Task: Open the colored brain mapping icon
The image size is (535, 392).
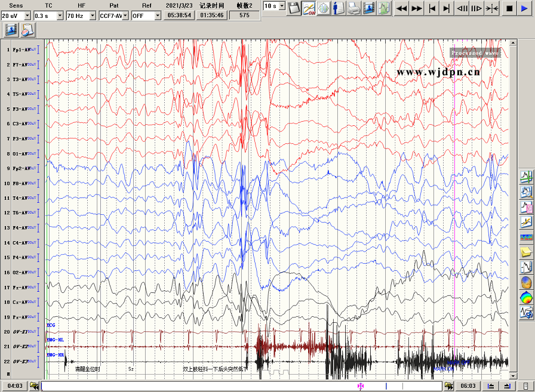Action: tap(526, 297)
